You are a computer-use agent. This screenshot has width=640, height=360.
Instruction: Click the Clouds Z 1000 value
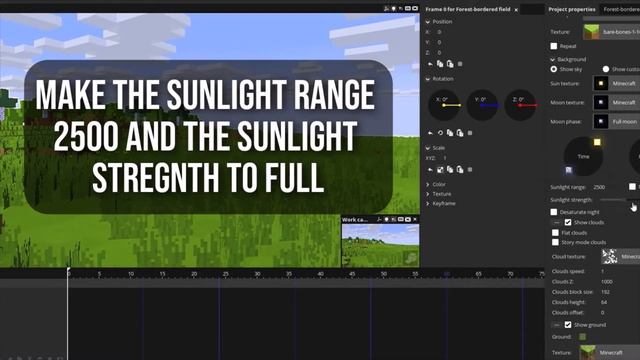[607, 282]
